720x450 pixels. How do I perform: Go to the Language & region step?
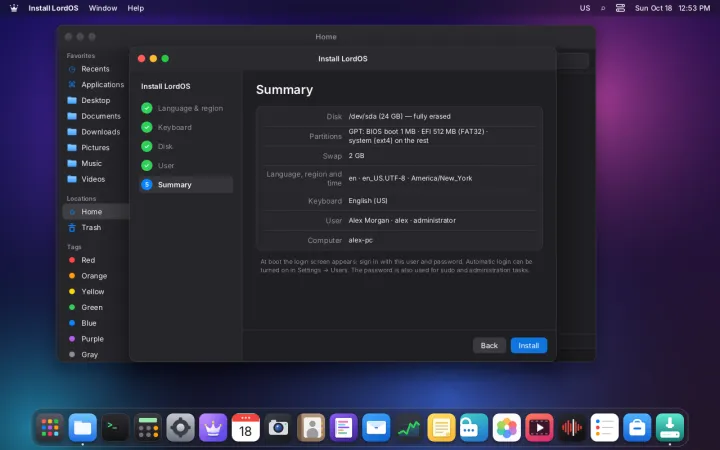186,108
